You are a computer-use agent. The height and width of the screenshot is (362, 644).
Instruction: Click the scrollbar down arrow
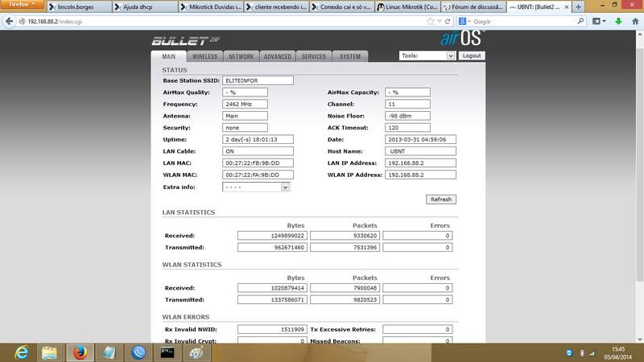click(640, 339)
